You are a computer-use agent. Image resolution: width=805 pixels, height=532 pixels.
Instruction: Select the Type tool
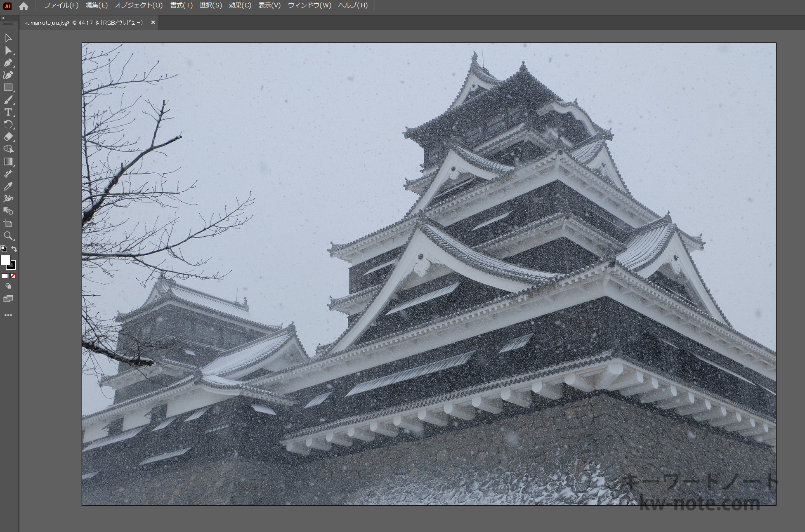click(8, 112)
